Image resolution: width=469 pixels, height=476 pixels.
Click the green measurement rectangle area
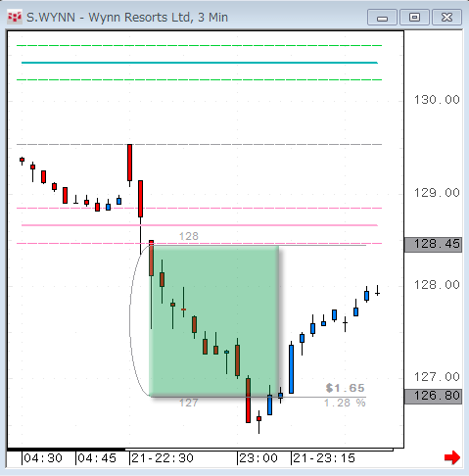[x=213, y=321]
